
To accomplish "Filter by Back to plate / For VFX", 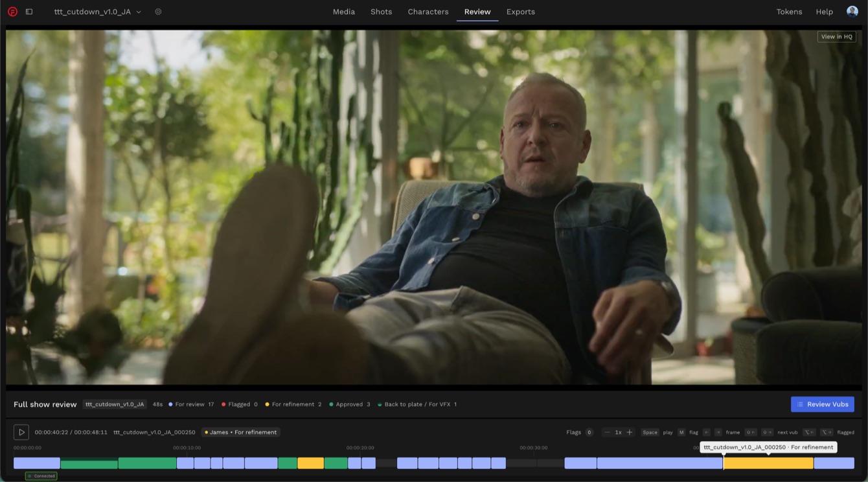I will [417, 404].
